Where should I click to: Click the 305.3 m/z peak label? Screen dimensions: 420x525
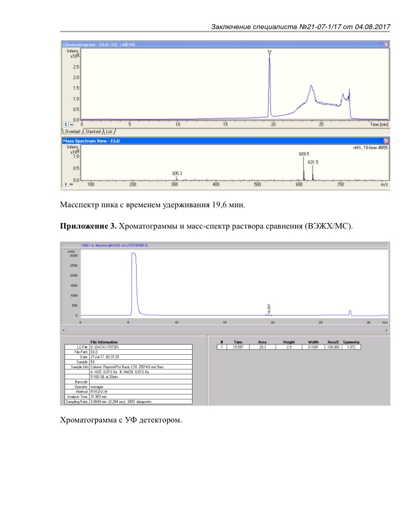(177, 173)
